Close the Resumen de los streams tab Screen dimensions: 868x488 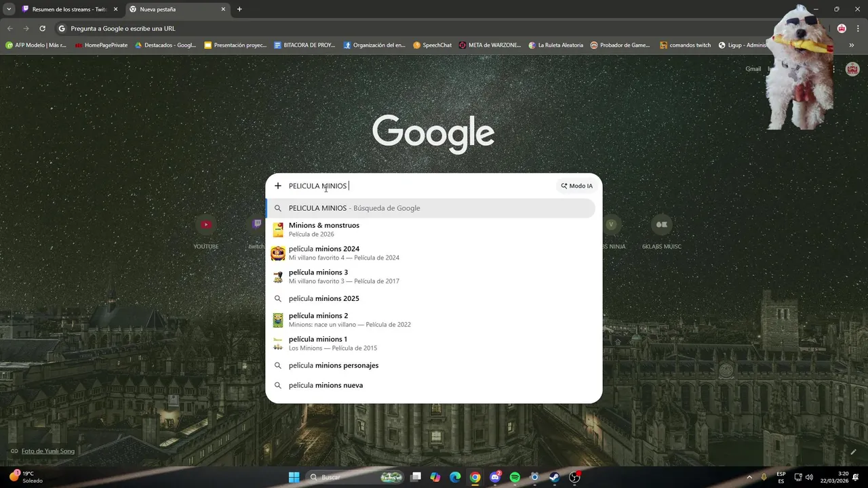point(115,9)
